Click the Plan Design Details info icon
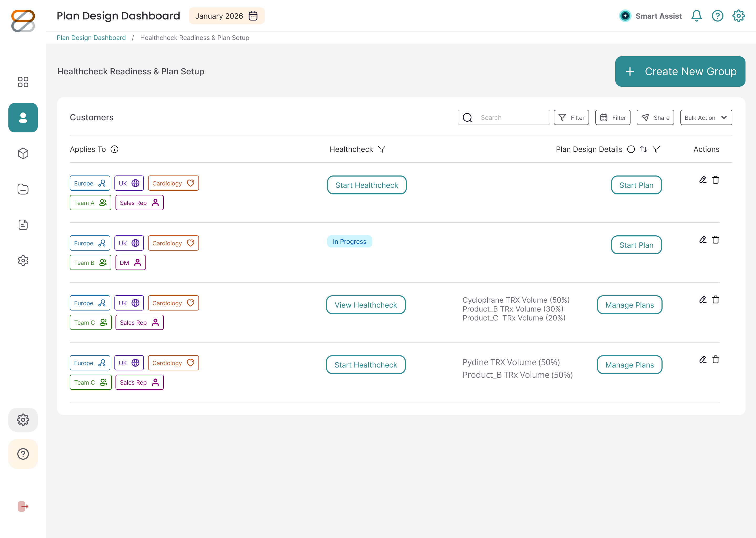Screen dimensions: 756x538 pos(631,149)
